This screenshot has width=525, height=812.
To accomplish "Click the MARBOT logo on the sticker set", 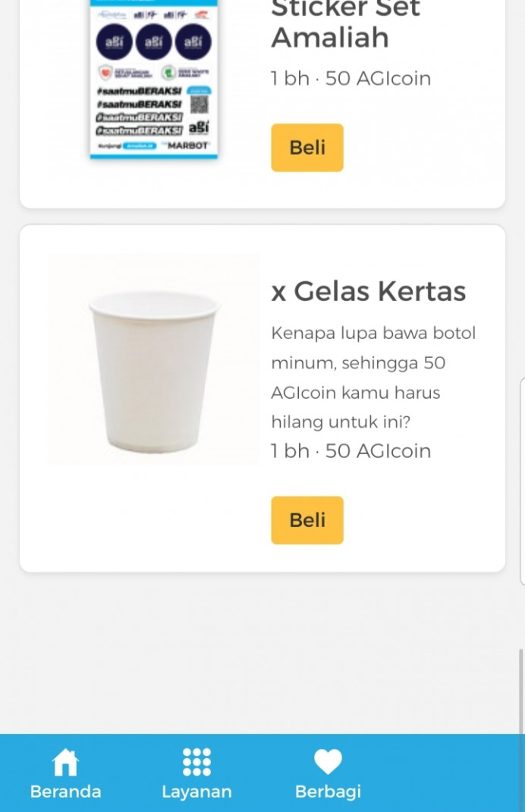I will (x=189, y=145).
